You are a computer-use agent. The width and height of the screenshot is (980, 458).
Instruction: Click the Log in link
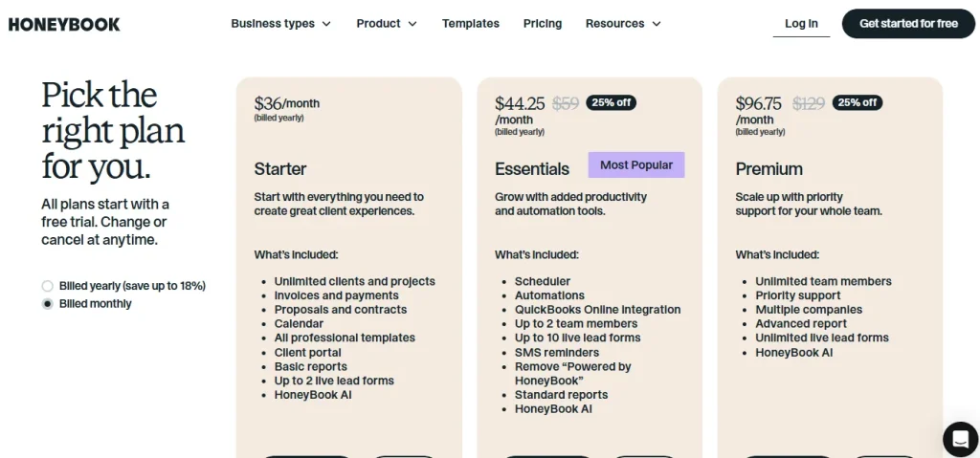pos(801,24)
